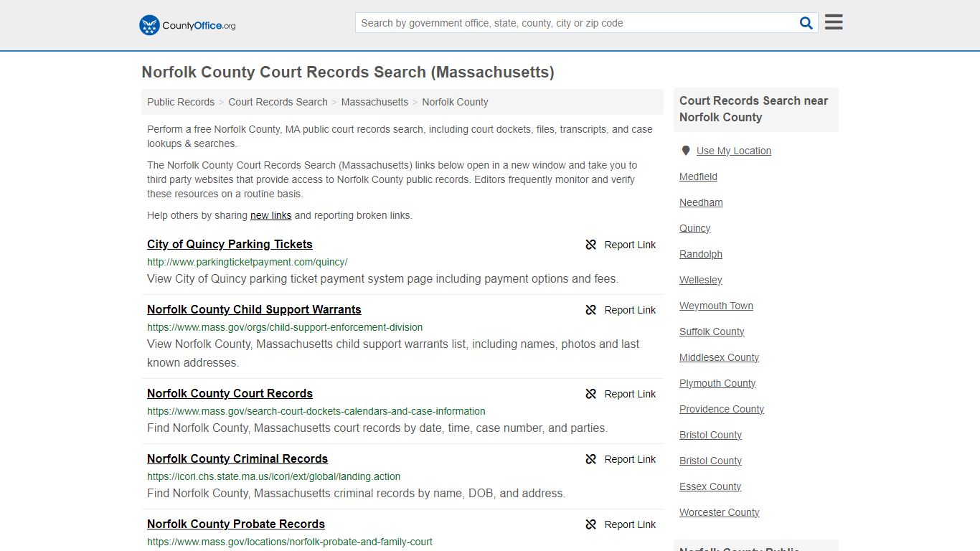Select Worcester County in nearby list

pos(720,512)
